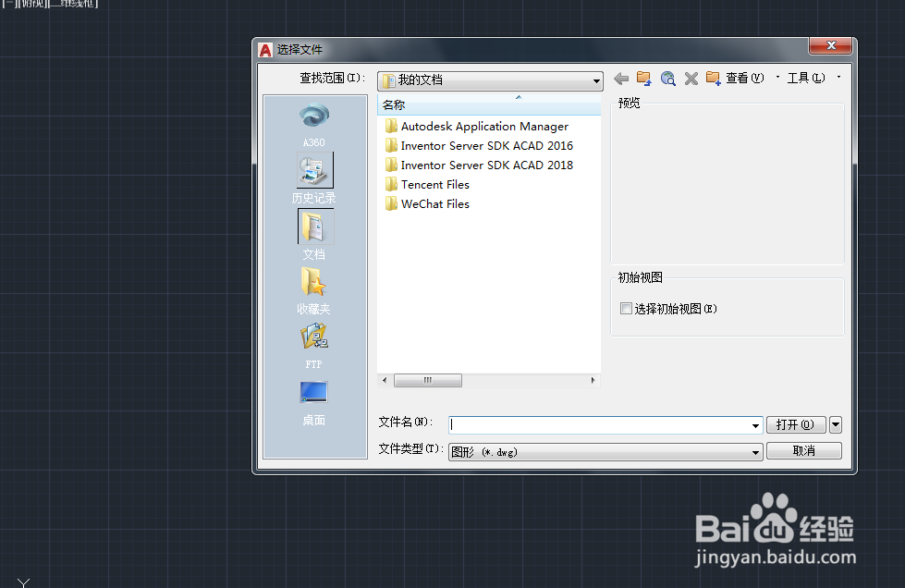Screen dimensions: 905x588
Task: Click the 取消 cancel button
Action: tap(804, 450)
